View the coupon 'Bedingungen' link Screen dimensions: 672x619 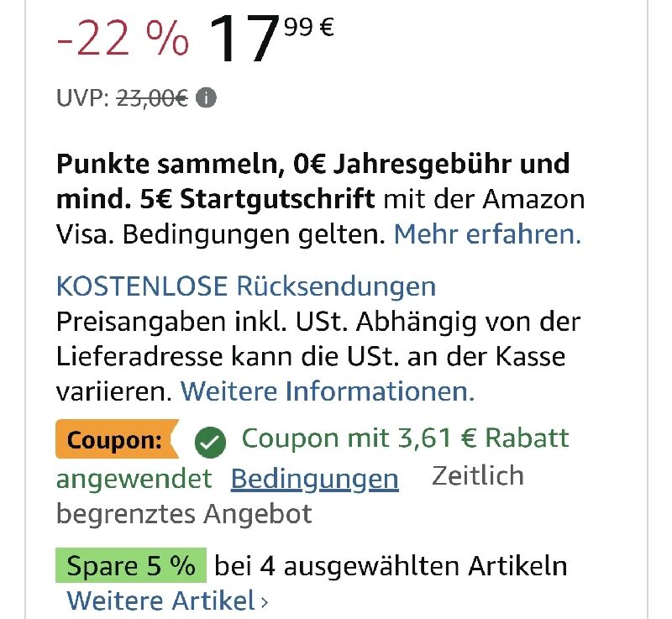(314, 479)
